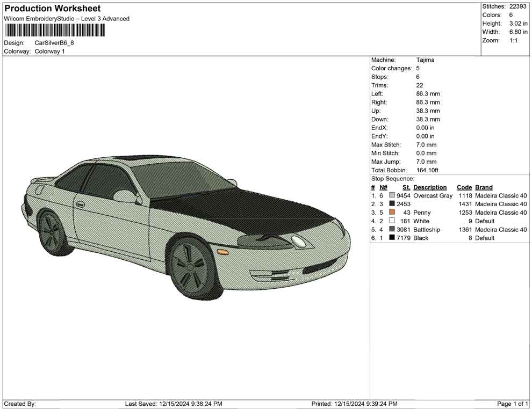The width and height of the screenshot is (532, 409).
Task: Click the barcode under the worksheet title
Action: [x=54, y=30]
